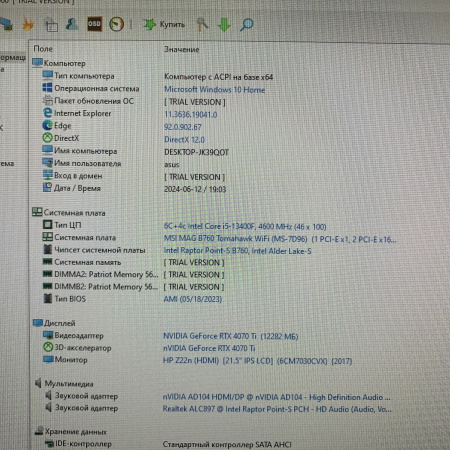
Task: Click the green download arrow icon
Action: click(224, 25)
